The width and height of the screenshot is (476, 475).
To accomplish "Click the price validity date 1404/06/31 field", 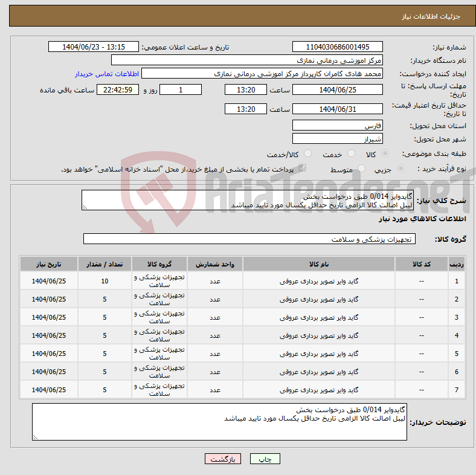I will (x=337, y=109).
